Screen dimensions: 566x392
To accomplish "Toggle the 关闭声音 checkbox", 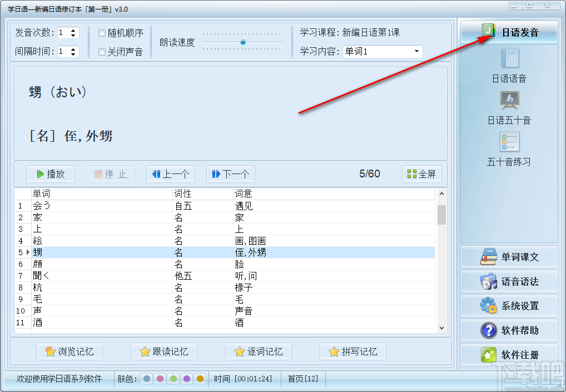I will [x=102, y=52].
